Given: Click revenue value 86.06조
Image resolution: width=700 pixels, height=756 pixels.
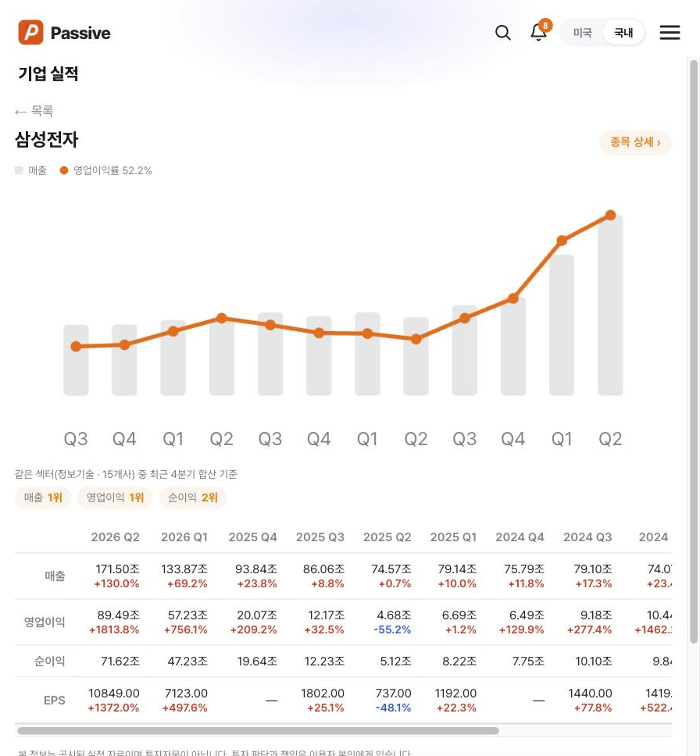Looking at the screenshot, I should [323, 569].
